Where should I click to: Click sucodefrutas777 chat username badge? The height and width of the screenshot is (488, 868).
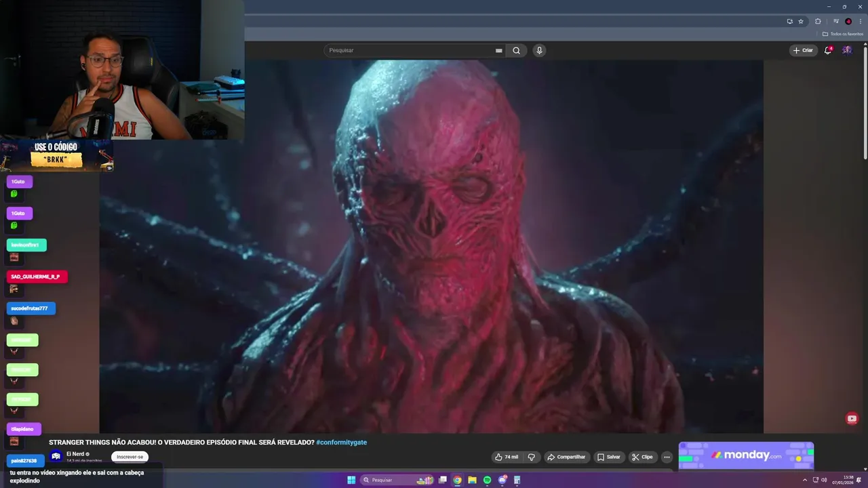coord(31,308)
